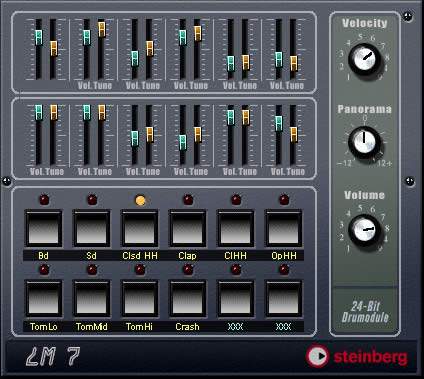
Task: Click the red LED above Crash pad
Action: [188, 270]
